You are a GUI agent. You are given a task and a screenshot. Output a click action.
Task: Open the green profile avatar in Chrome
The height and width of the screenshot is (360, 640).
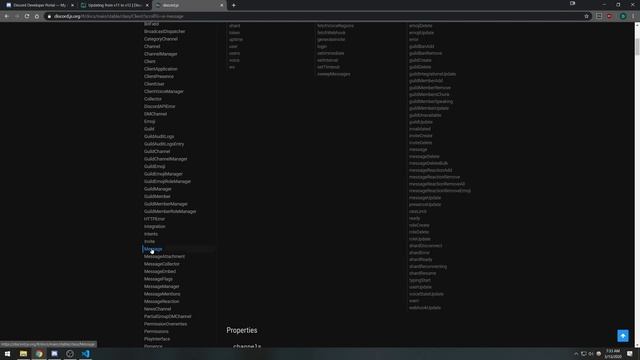click(x=623, y=16)
